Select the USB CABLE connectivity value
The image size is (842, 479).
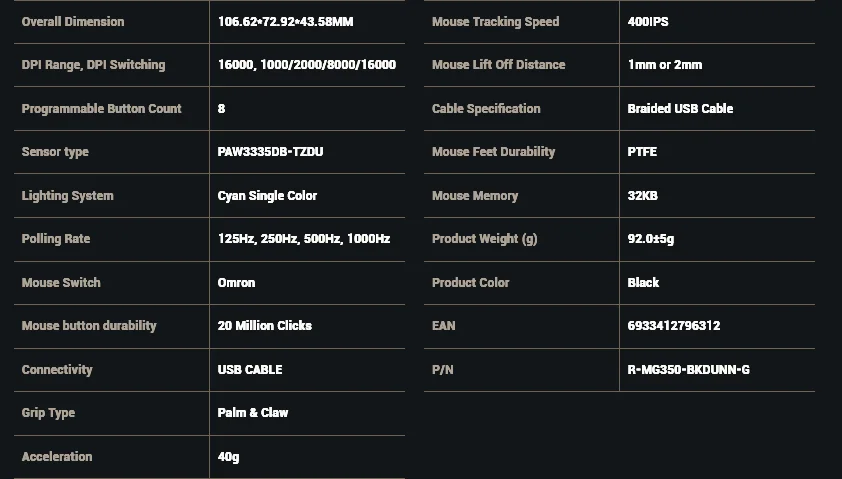(250, 370)
